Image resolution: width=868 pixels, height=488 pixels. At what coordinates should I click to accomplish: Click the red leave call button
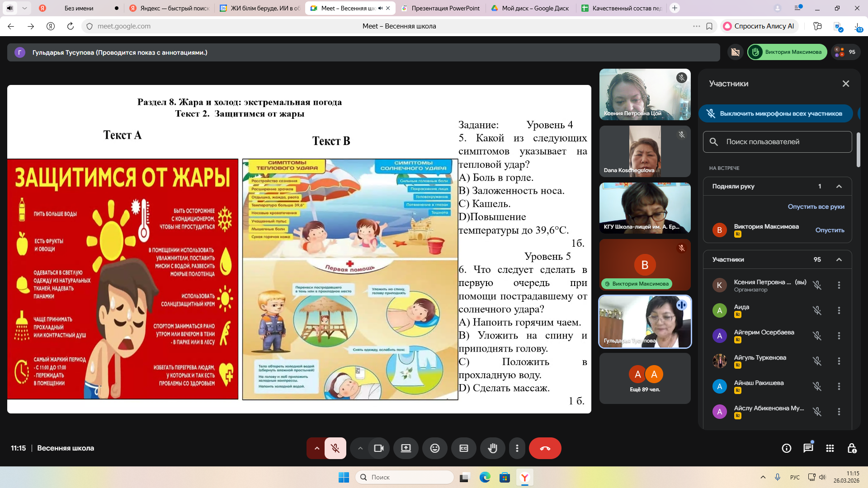pyautogui.click(x=545, y=448)
